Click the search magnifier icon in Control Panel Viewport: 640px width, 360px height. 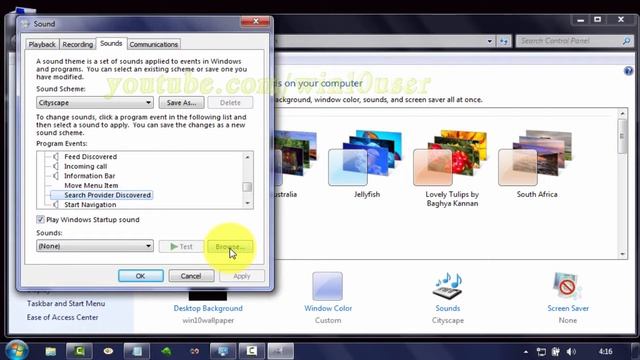pyautogui.click(x=627, y=41)
